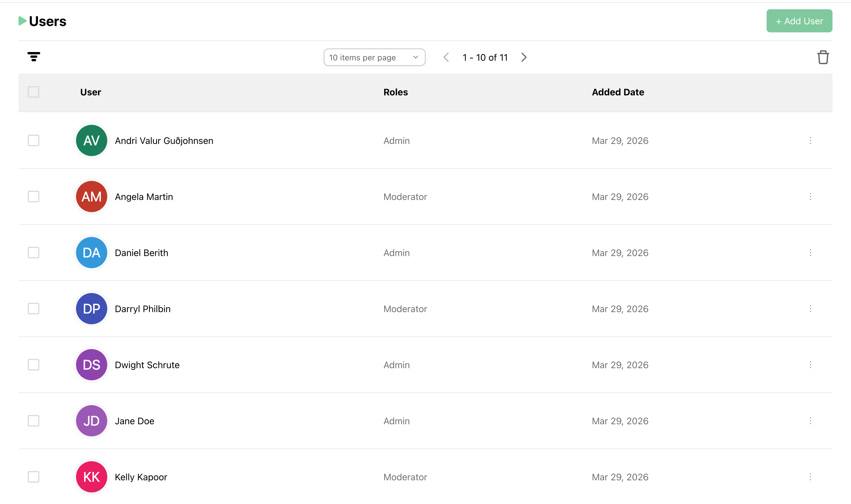Sort by the Roles column header
The width and height of the screenshot is (851, 504).
tap(395, 92)
